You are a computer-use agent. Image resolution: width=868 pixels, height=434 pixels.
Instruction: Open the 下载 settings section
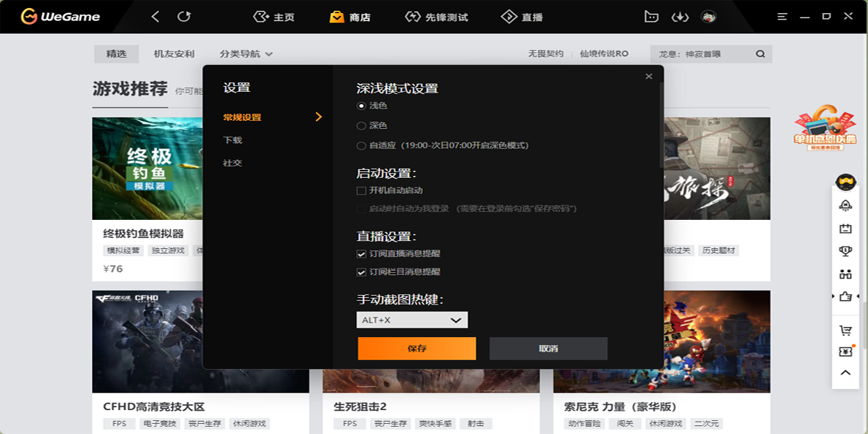coord(233,140)
